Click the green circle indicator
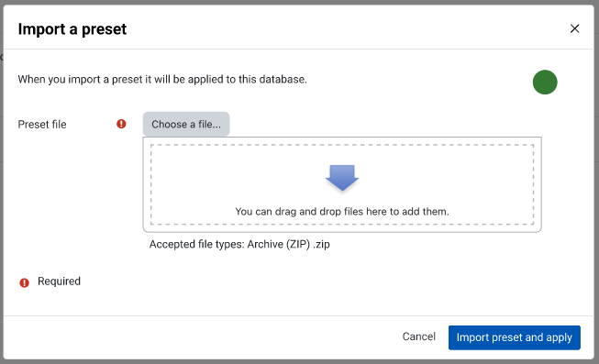Image resolution: width=599 pixels, height=364 pixels. point(545,83)
